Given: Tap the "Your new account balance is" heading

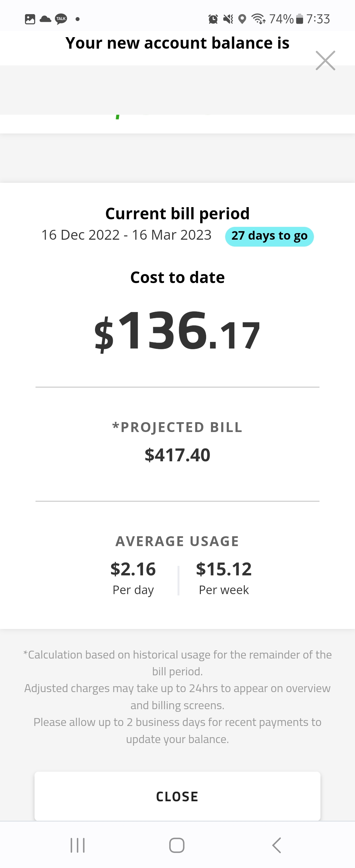Looking at the screenshot, I should [x=177, y=43].
